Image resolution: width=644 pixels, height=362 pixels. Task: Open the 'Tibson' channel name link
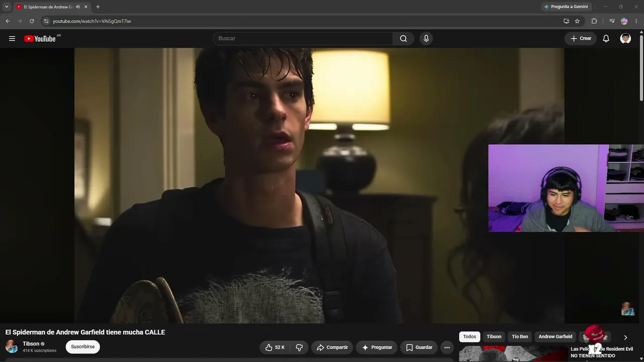[x=31, y=344]
